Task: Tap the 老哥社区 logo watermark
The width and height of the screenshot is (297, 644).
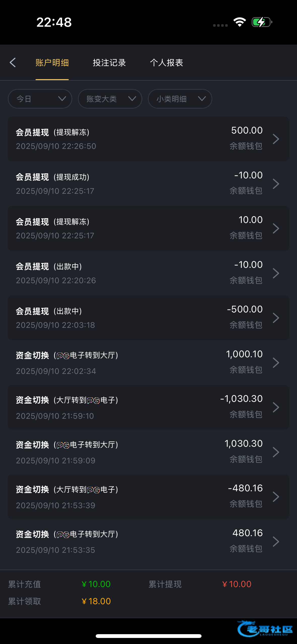Action: [x=265, y=629]
